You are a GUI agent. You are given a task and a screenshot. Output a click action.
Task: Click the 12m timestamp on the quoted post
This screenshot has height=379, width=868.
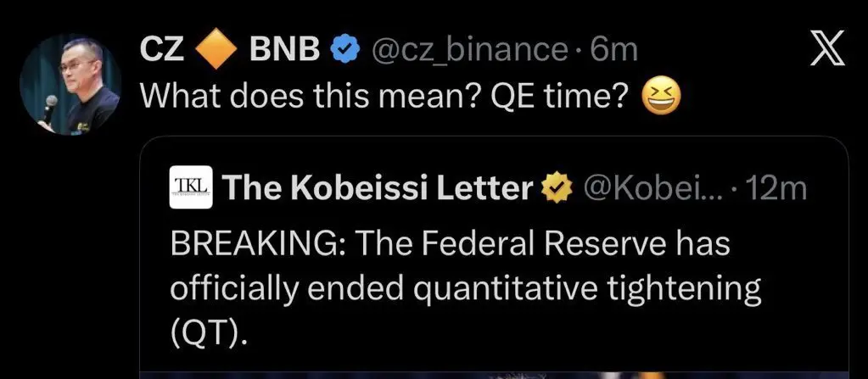(x=777, y=188)
